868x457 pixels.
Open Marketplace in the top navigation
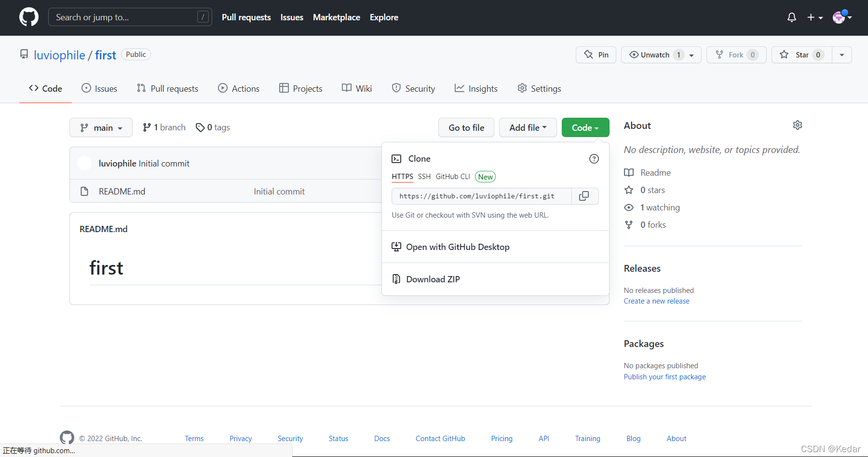click(x=337, y=17)
